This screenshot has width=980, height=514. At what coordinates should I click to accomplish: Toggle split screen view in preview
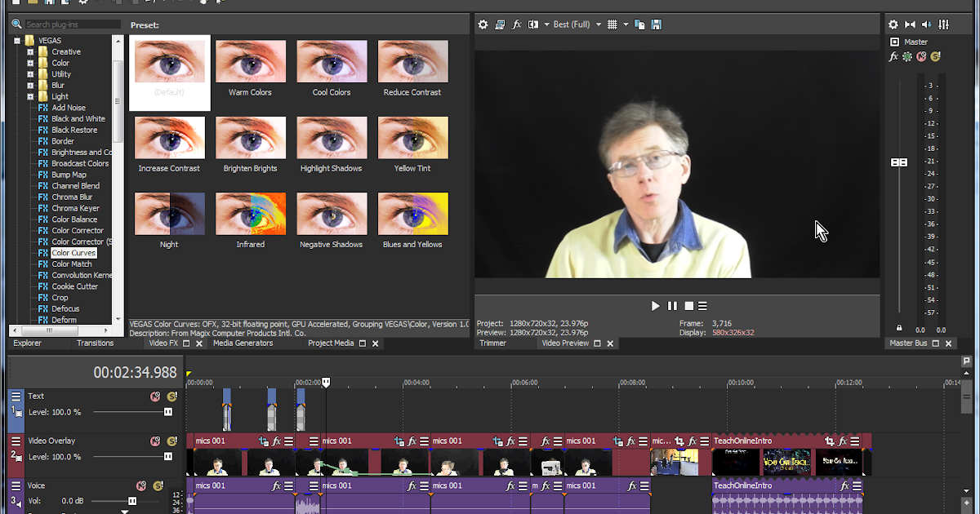coord(533,24)
